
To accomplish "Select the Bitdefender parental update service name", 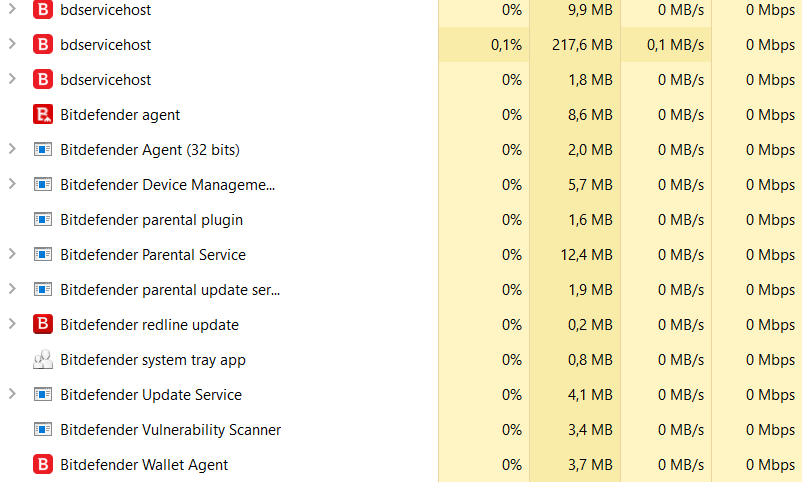I will tap(170, 290).
